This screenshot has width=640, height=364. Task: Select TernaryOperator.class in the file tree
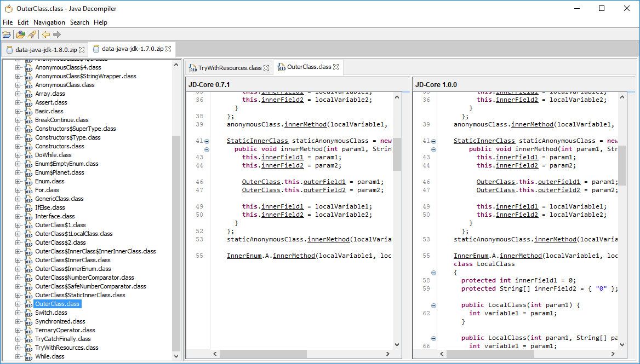point(65,330)
